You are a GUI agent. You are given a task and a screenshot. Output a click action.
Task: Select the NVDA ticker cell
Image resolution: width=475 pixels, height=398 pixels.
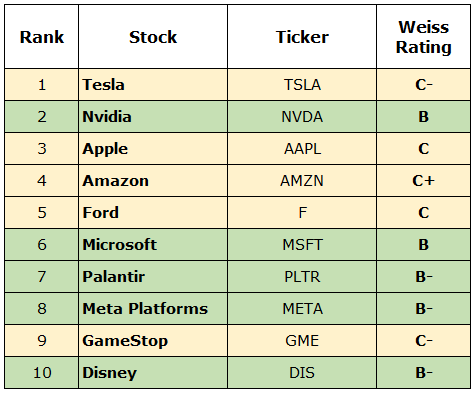pos(302,117)
